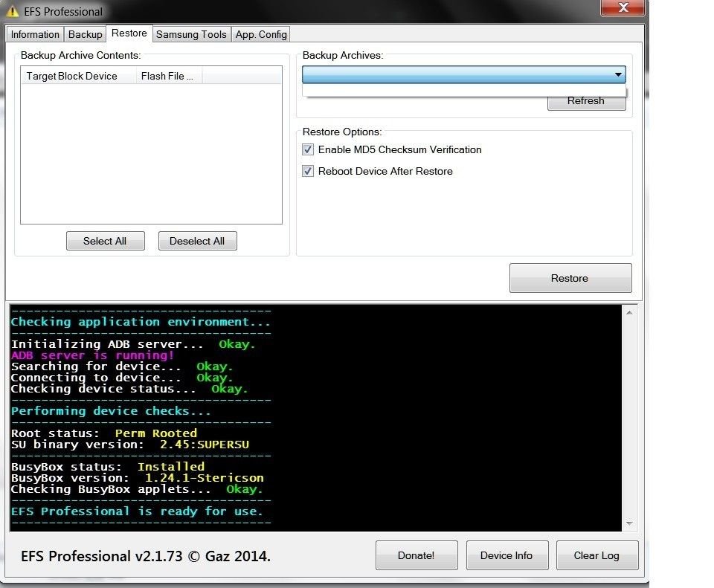This screenshot has width=714, height=588.
Task: Open Device Info
Action: 506,555
